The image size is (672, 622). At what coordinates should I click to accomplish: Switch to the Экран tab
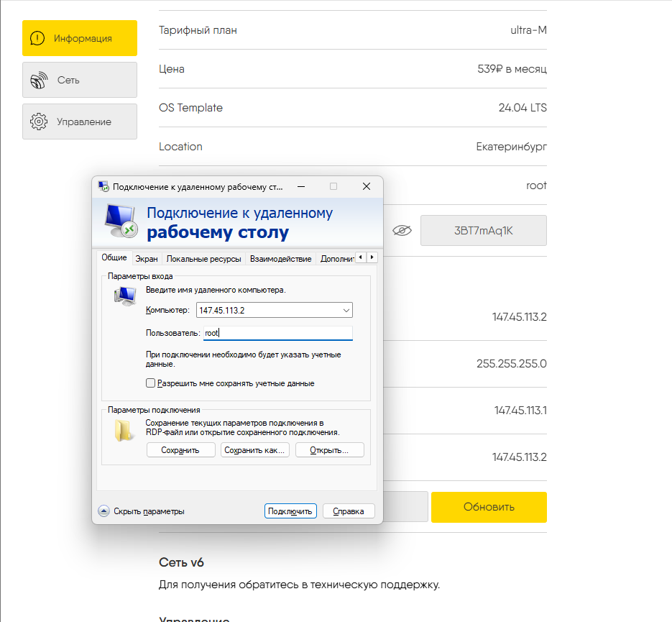point(147,259)
